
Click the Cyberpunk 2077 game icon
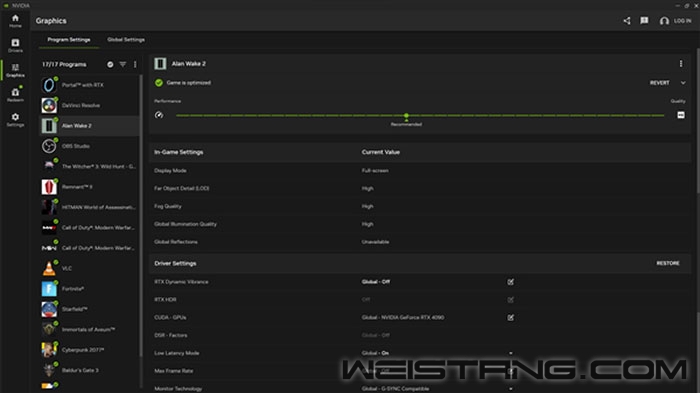click(x=49, y=350)
